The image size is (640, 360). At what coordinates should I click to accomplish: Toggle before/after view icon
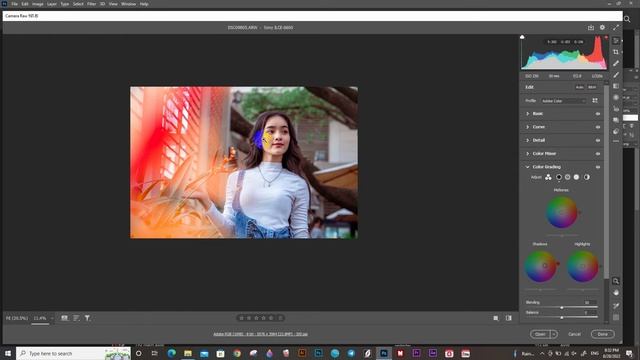509,318
